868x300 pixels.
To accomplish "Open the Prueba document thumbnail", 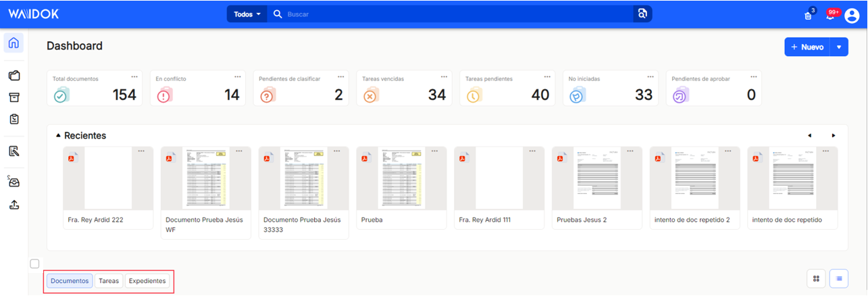I will tap(401, 178).
